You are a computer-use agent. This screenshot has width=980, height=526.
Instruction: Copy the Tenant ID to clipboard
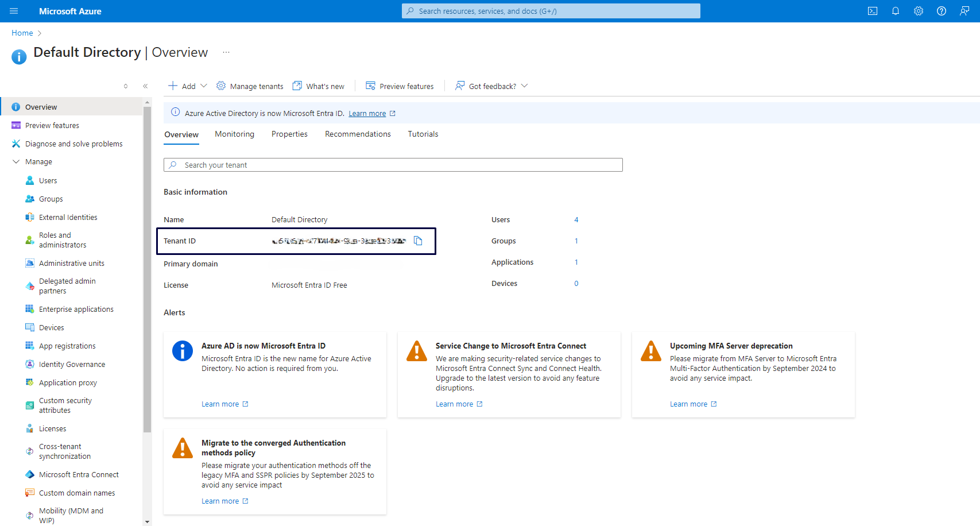click(x=418, y=241)
